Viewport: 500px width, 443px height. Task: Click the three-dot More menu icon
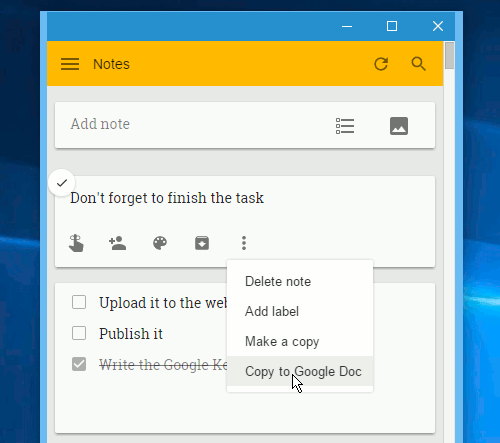click(244, 243)
